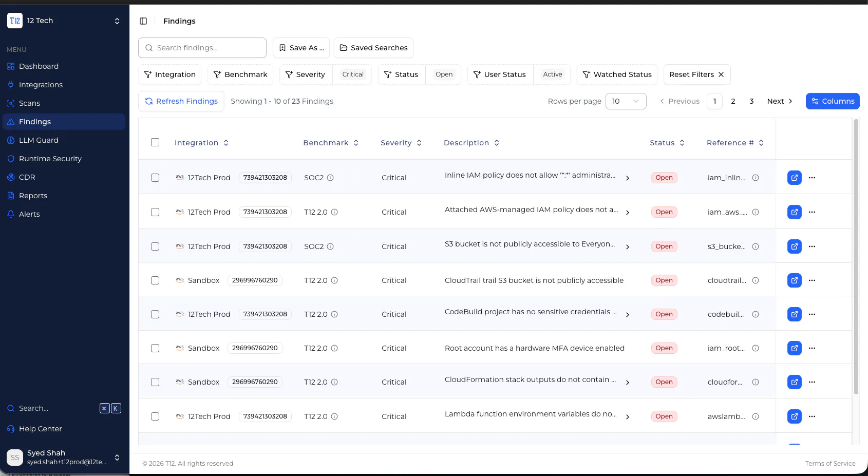Open external link for iam_aws_... finding
868x476 pixels.
point(794,212)
